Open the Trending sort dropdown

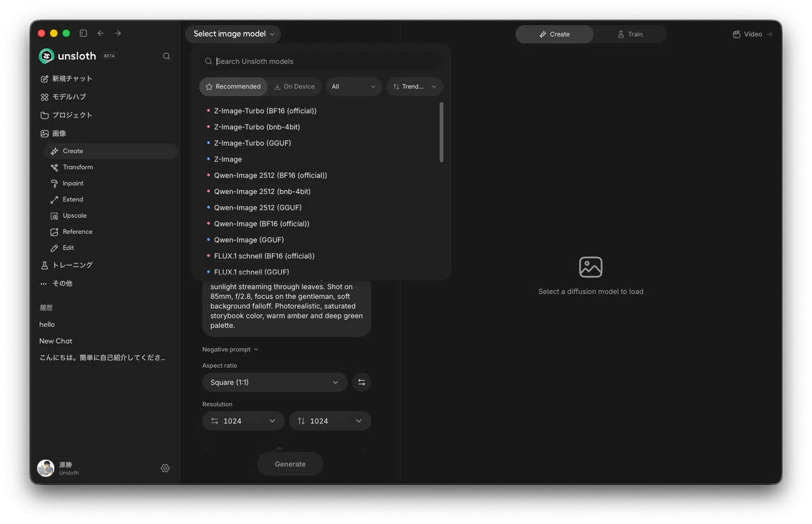415,87
